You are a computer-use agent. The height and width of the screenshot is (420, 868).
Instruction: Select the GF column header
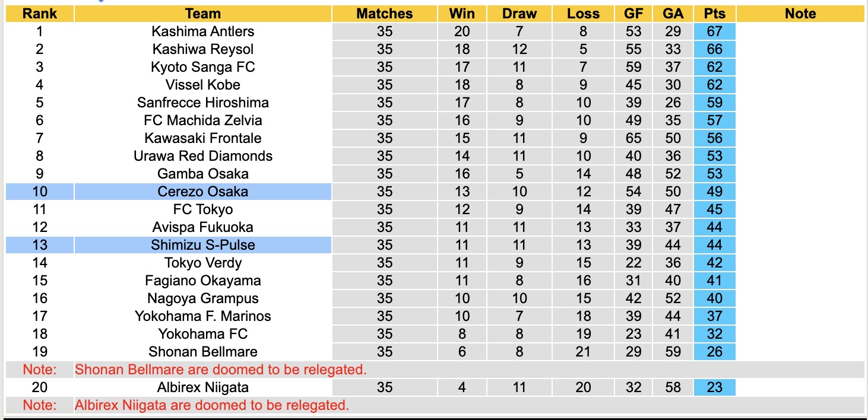point(633,14)
